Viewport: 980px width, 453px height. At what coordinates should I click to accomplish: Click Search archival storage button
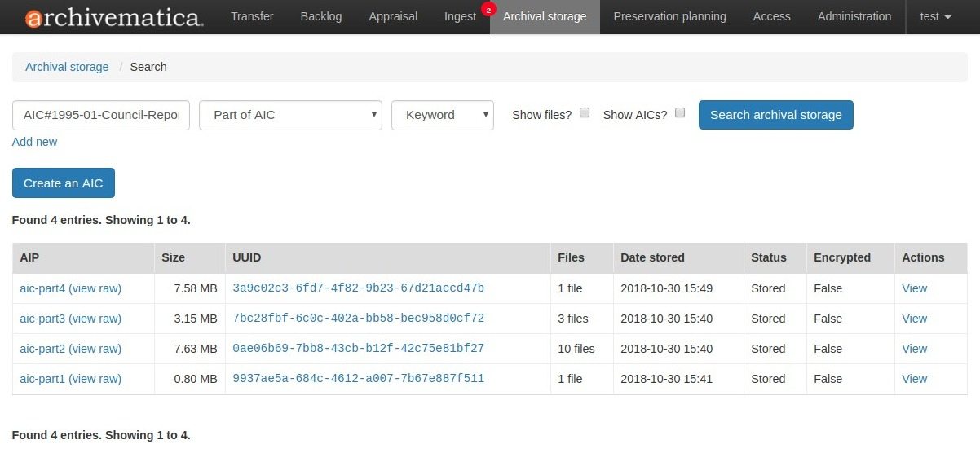775,115
